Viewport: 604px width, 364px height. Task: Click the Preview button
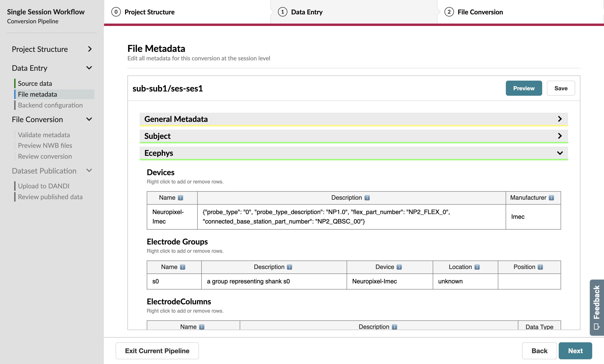click(x=524, y=88)
